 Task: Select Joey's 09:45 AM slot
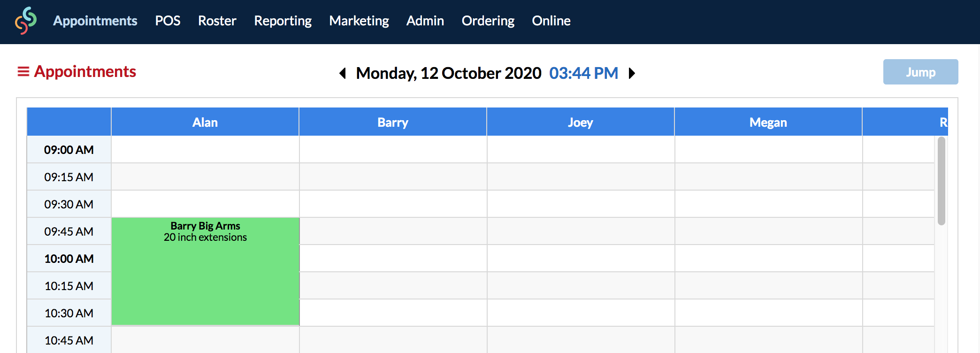(x=581, y=231)
